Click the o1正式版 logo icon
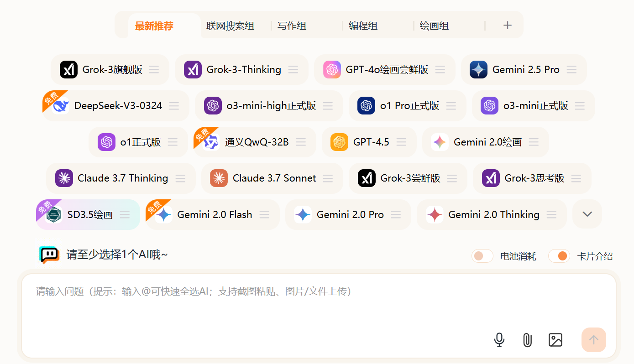This screenshot has height=364, width=634. coord(106,142)
